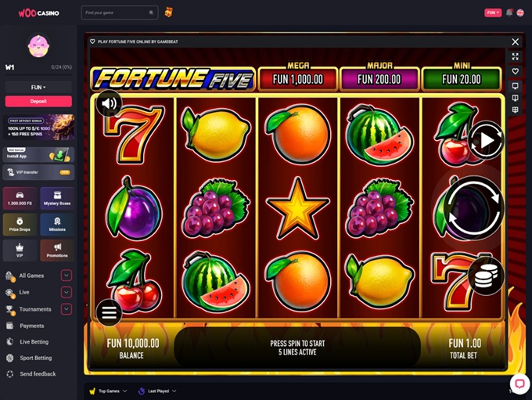Expand the All Games section
The width and height of the screenshot is (532, 400).
pyautogui.click(x=66, y=276)
